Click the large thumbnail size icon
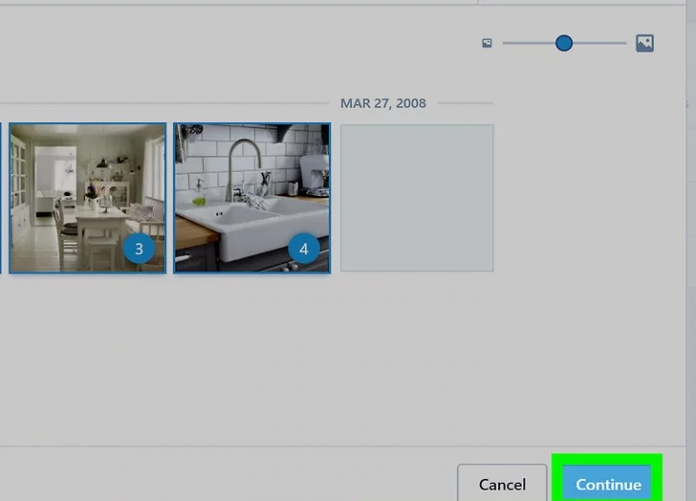The height and width of the screenshot is (501, 696). [x=645, y=43]
